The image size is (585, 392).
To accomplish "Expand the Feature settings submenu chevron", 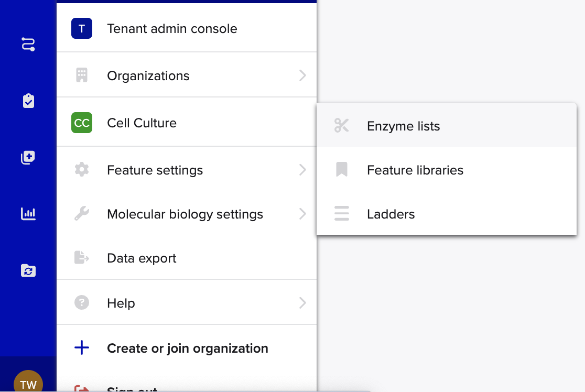I will tap(302, 170).
